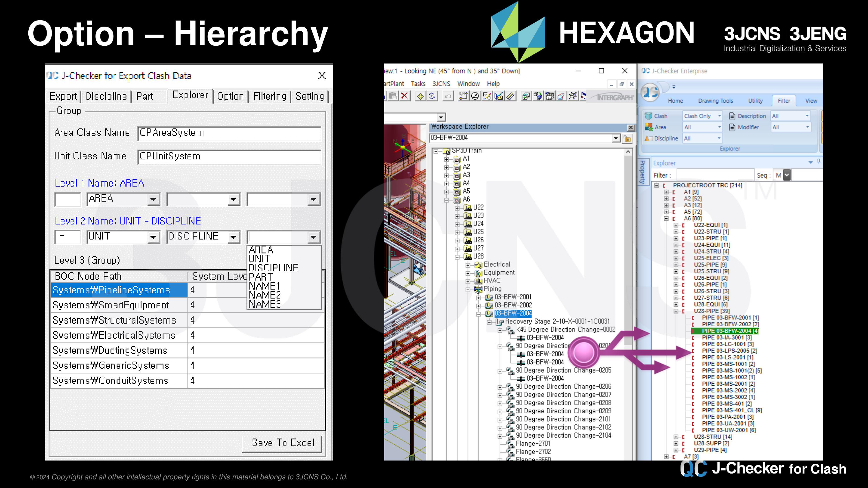868x488 pixels.
Task: Close the Workspace Explorer panel
Action: pyautogui.click(x=630, y=128)
